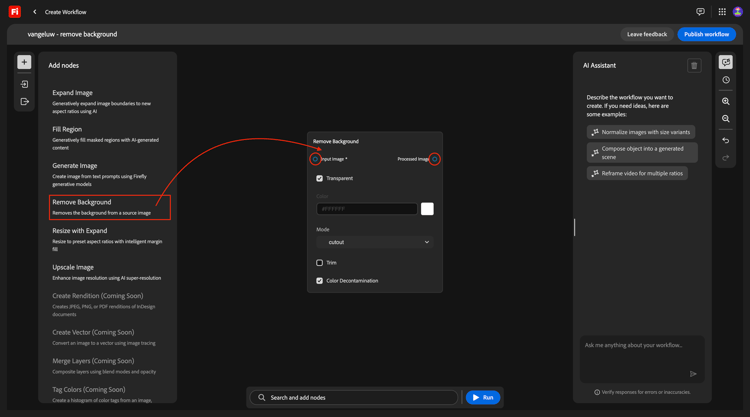Screen dimensions: 750x417
Task: Click the Remove Background node title
Action: 336,142
